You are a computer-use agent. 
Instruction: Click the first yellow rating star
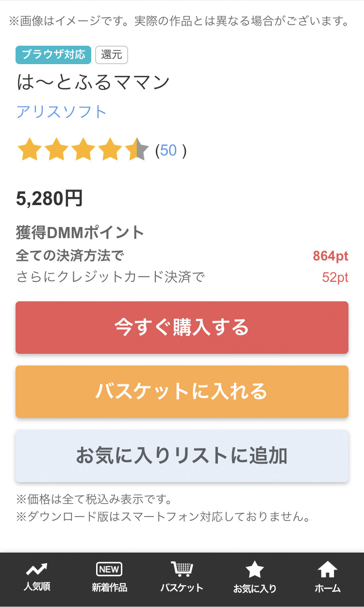click(x=29, y=150)
